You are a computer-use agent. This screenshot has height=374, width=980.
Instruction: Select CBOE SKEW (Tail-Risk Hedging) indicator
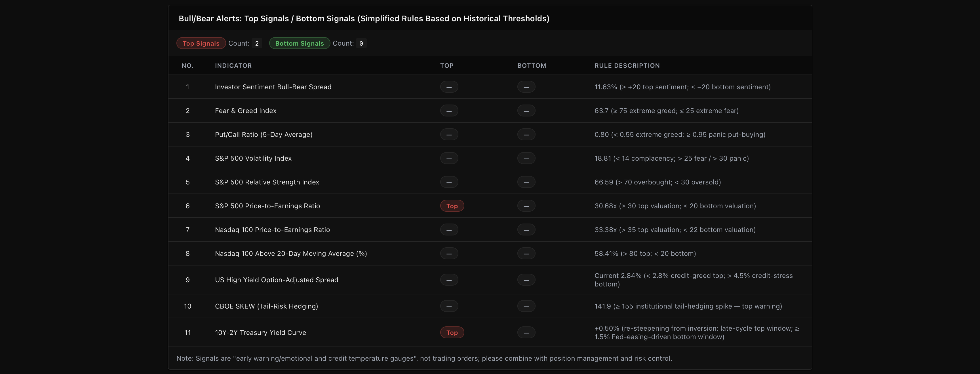[x=266, y=306]
